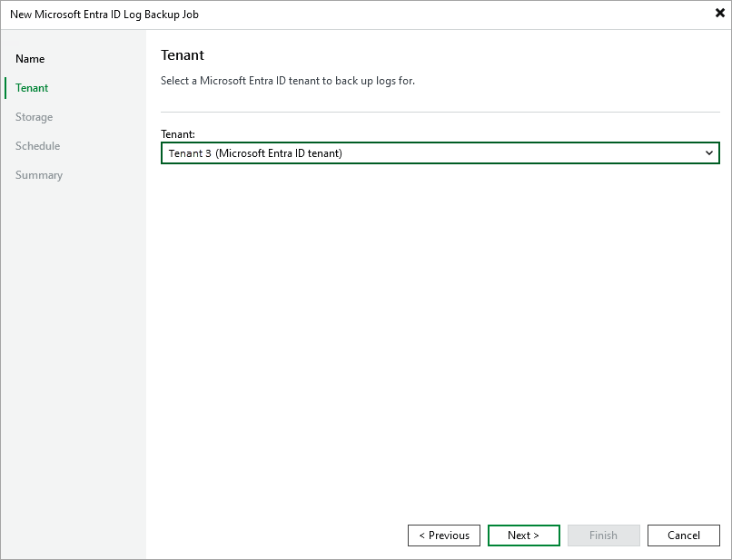Click the disabled Finish button
732x560 pixels.
click(x=603, y=535)
